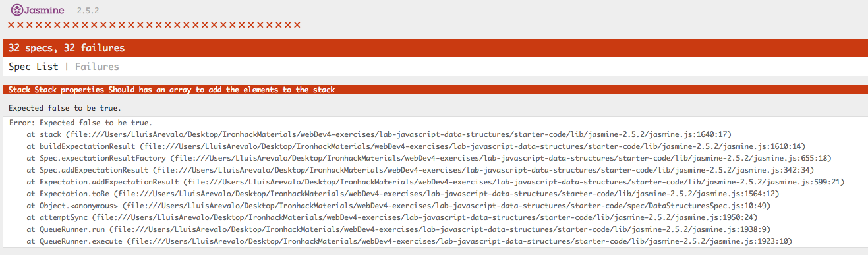The height and width of the screenshot is (255, 868).
Task: Click the last red X failed spec symbol
Action: pos(297,26)
